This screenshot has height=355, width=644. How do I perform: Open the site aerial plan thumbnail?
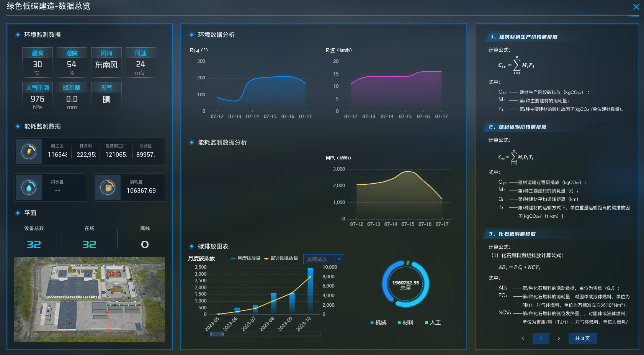(90, 299)
